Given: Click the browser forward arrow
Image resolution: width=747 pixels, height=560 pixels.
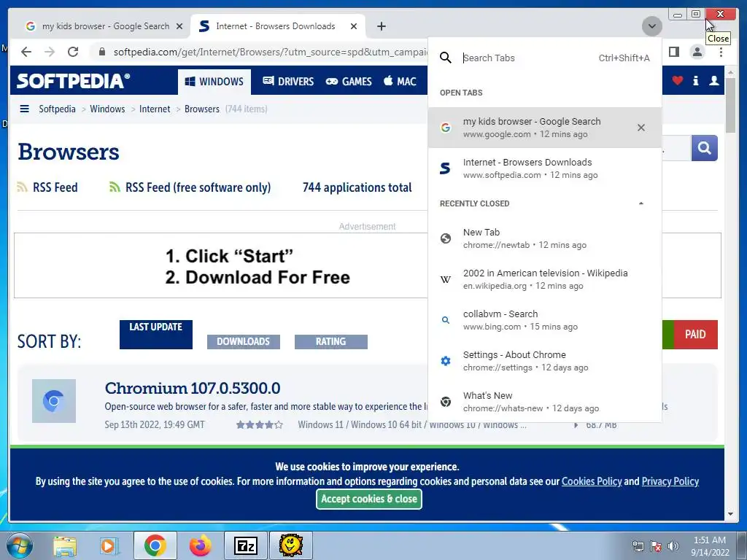Looking at the screenshot, I should (50, 52).
